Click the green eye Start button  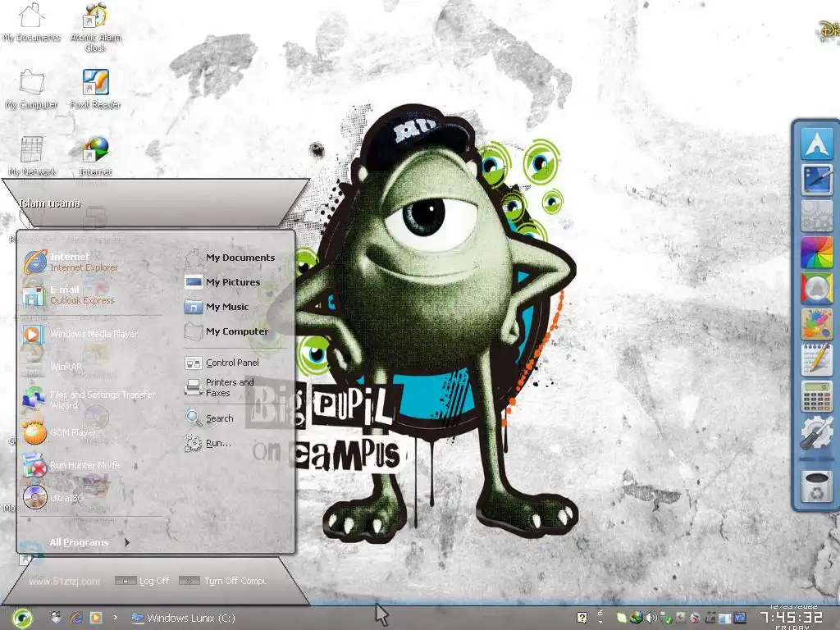pos(21,619)
